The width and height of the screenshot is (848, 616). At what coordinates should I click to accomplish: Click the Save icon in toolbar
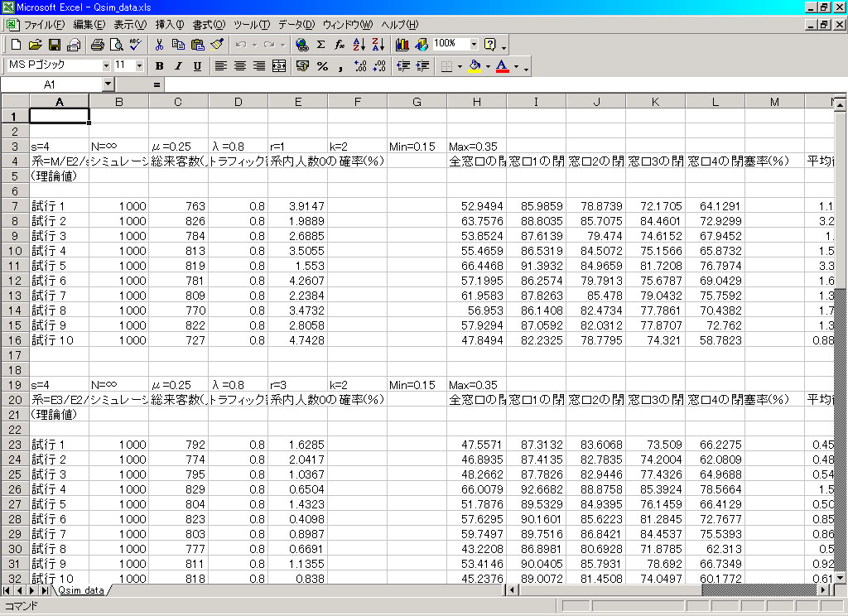(x=55, y=44)
